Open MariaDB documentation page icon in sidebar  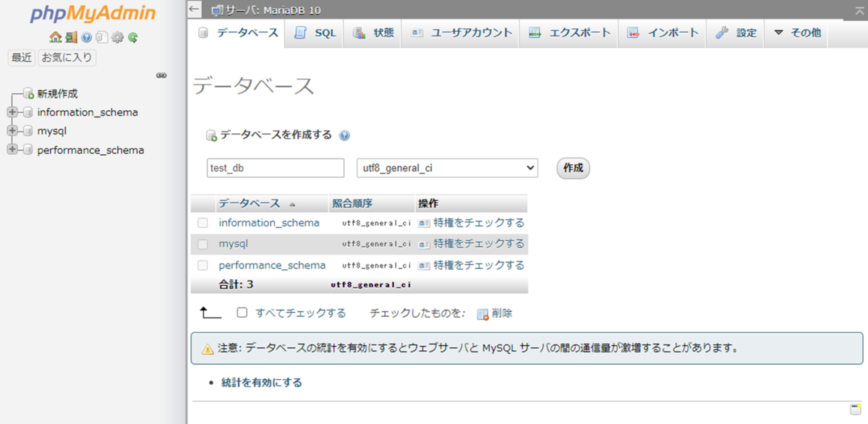[102, 38]
